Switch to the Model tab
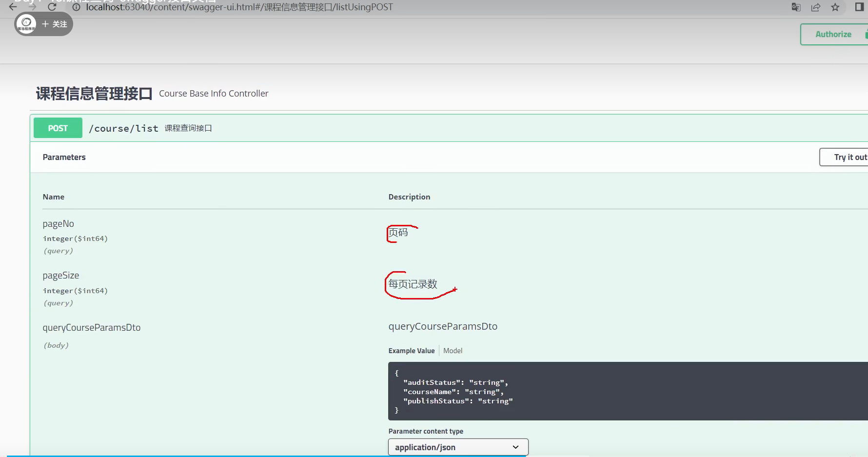The image size is (868, 457). point(453,351)
